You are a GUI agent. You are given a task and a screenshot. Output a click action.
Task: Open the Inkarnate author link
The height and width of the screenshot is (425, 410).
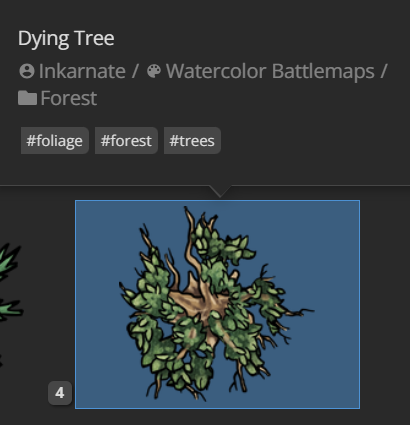point(82,71)
